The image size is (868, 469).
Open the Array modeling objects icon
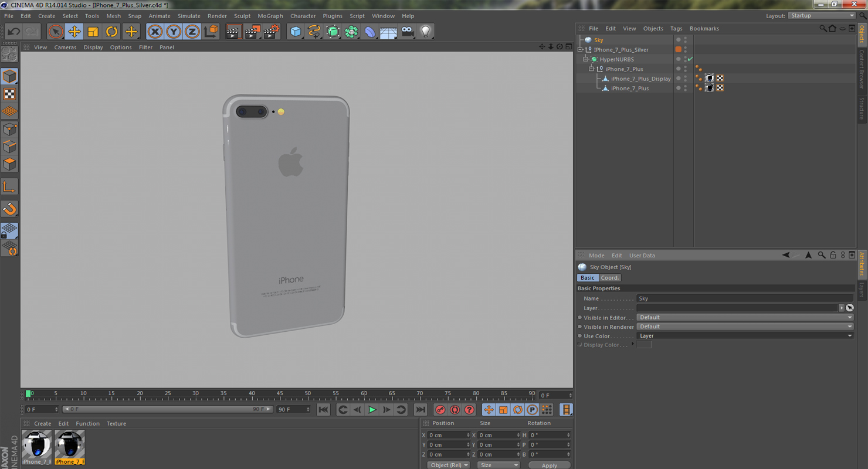click(351, 32)
